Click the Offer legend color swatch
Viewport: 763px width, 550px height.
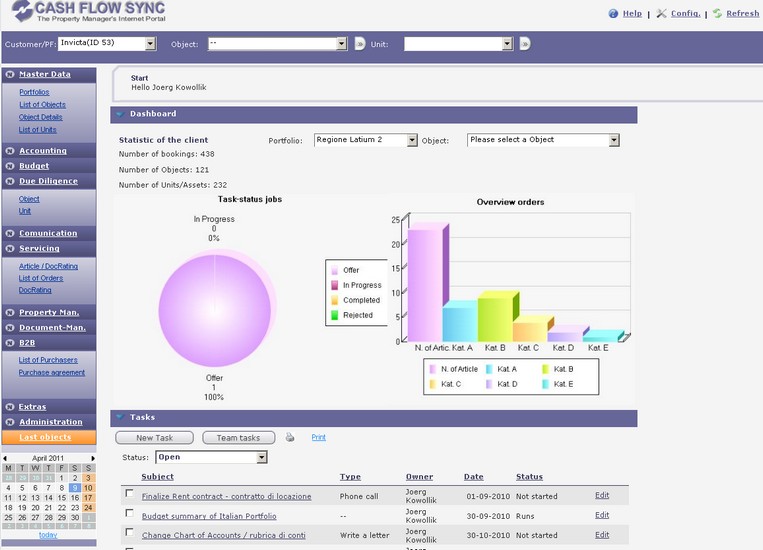pyautogui.click(x=335, y=270)
